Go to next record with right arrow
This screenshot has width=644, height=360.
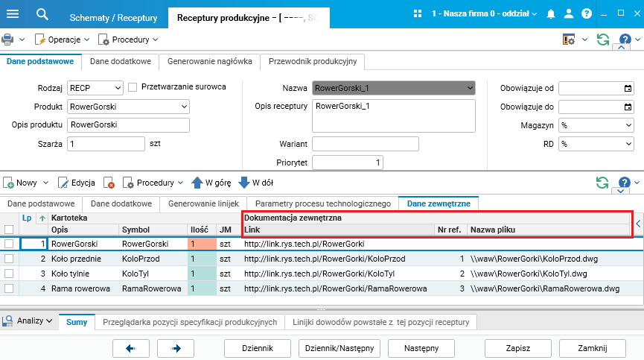point(176,347)
